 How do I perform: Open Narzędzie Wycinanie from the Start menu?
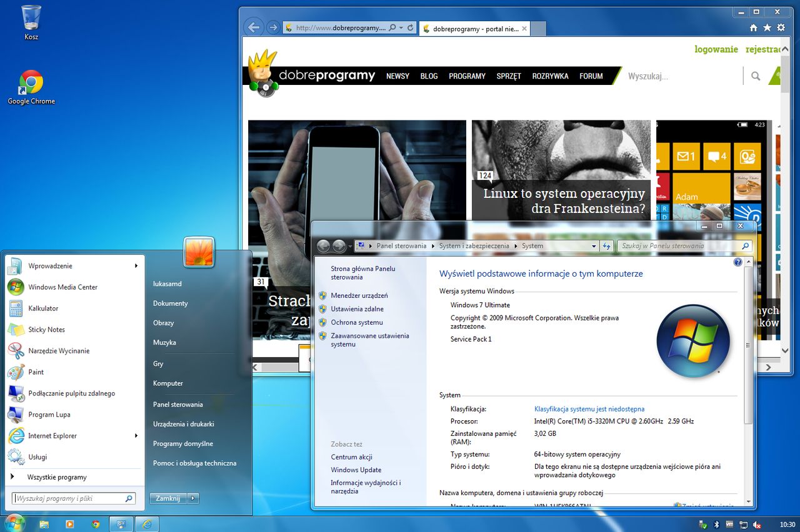click(x=75, y=351)
